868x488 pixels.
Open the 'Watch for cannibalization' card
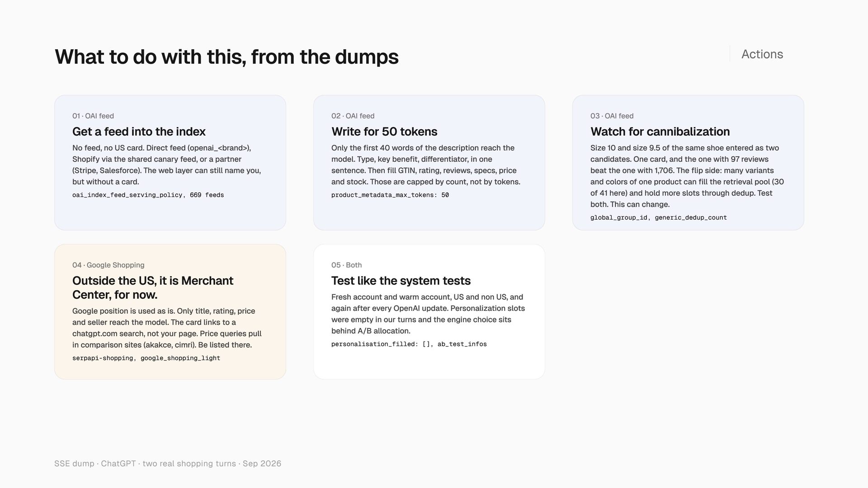click(x=688, y=163)
